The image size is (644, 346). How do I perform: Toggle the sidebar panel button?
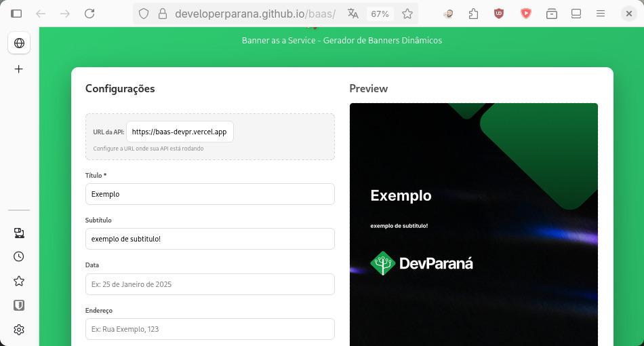coord(16,14)
